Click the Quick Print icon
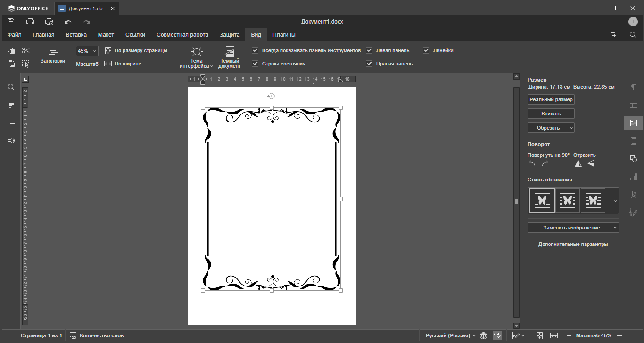Image resolution: width=644 pixels, height=343 pixels. 49,22
